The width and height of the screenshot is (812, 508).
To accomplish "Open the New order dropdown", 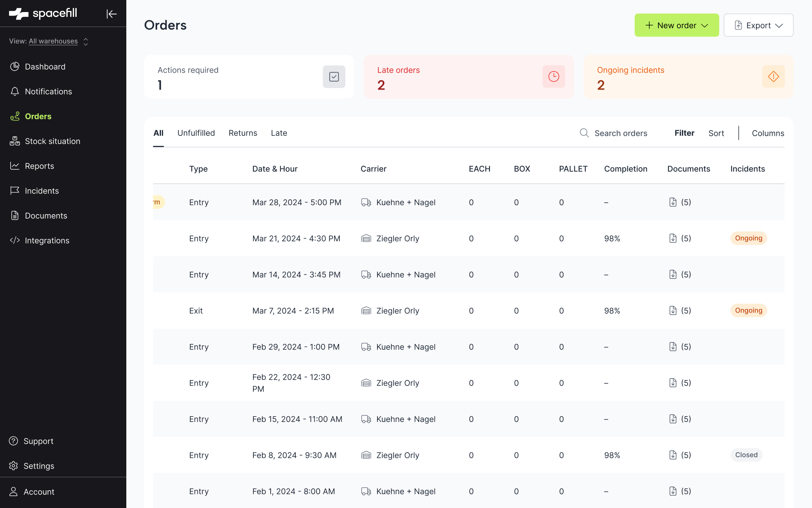I will coord(677,25).
